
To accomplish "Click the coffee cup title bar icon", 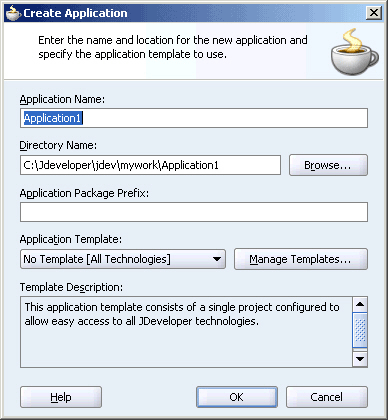I will coord(13,13).
